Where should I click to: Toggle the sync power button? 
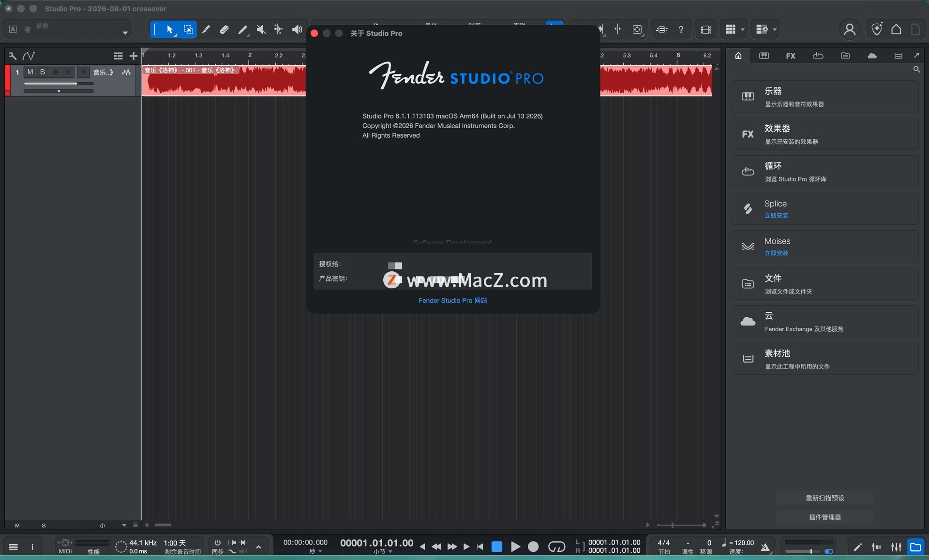[x=218, y=543]
